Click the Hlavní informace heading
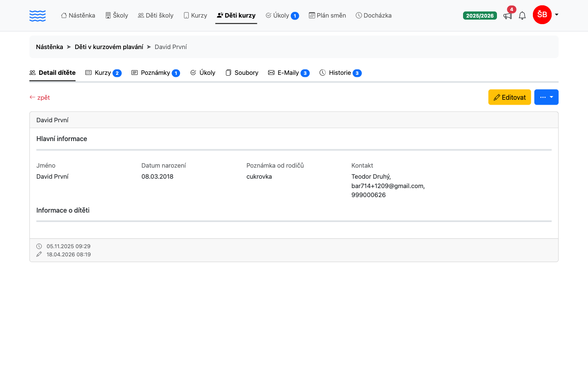Viewport: 588px width, 368px height. (x=62, y=139)
